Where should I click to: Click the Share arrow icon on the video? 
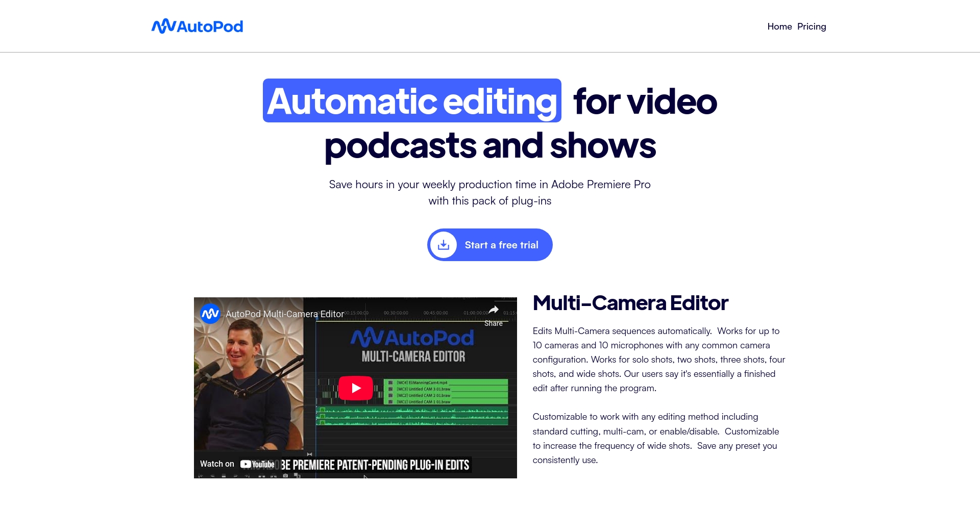[x=494, y=310]
